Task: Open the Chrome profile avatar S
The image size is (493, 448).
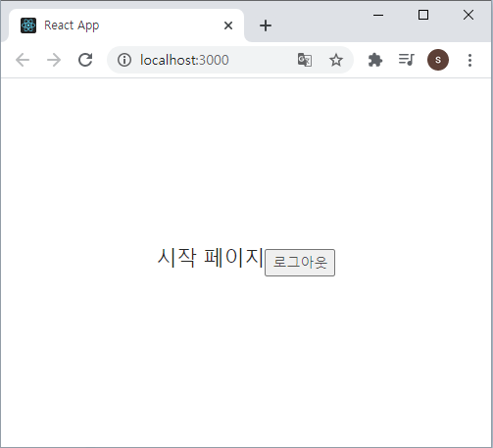Action: 438,60
